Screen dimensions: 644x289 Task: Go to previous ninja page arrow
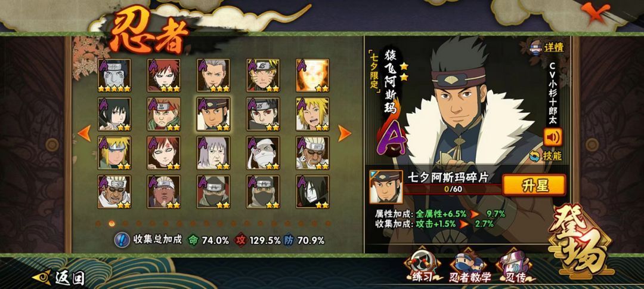pos(84,133)
